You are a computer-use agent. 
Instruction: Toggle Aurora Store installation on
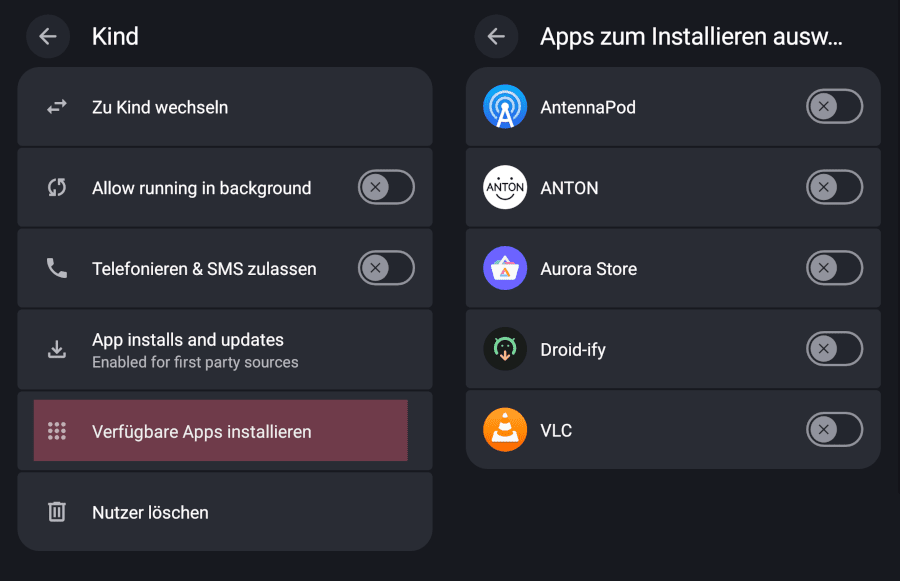tap(834, 269)
